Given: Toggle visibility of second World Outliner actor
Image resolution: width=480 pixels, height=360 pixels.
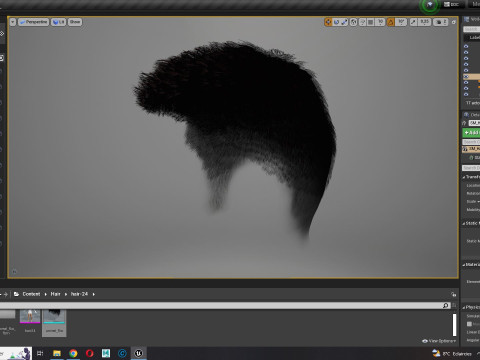Looking at the screenshot, I should [x=466, y=52].
